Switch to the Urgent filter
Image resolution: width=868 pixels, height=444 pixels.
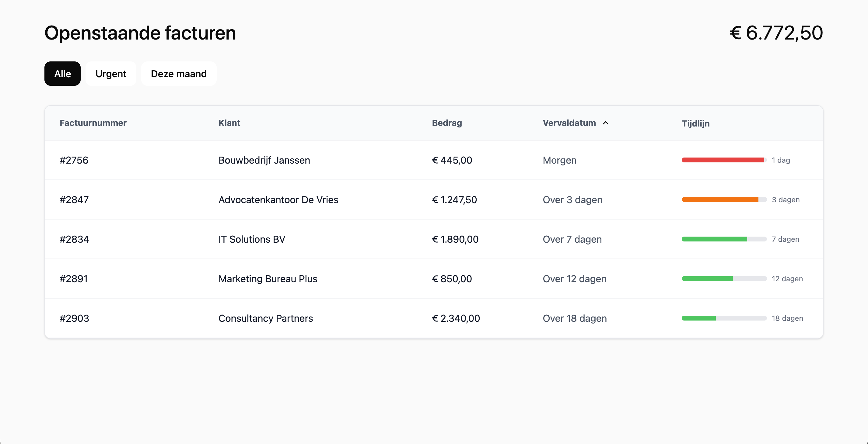[111, 74]
